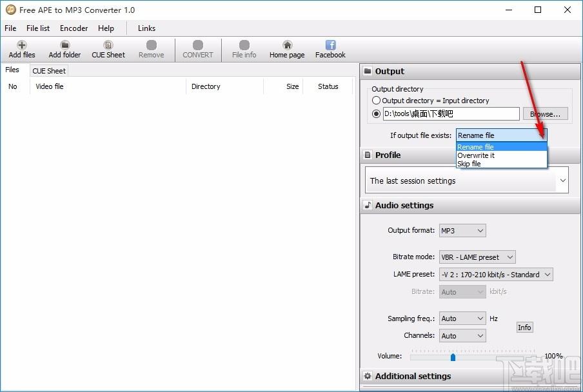Open the File menu
This screenshot has width=583, height=392.
point(10,28)
